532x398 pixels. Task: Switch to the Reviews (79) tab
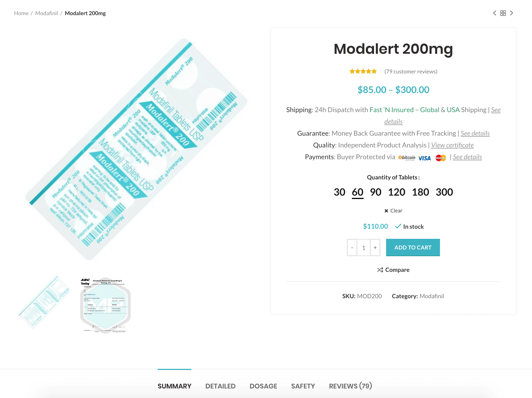pyautogui.click(x=350, y=386)
